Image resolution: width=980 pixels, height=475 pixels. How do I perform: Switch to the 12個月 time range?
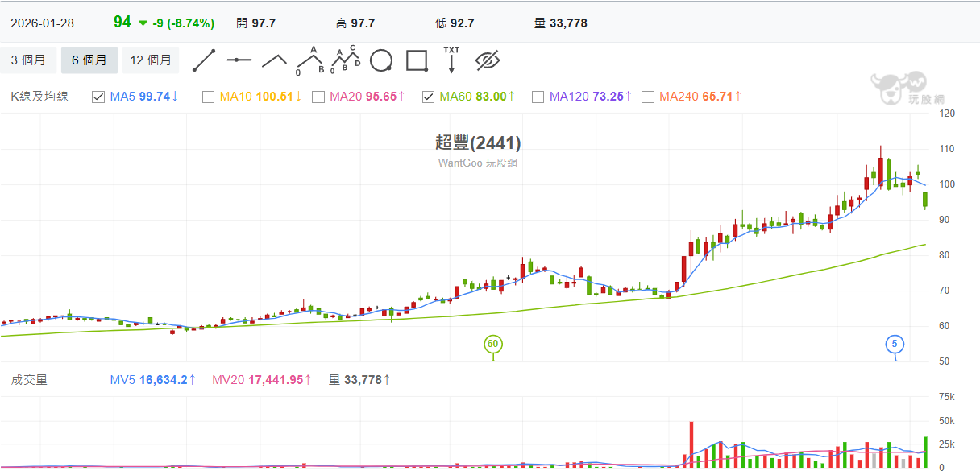point(151,60)
